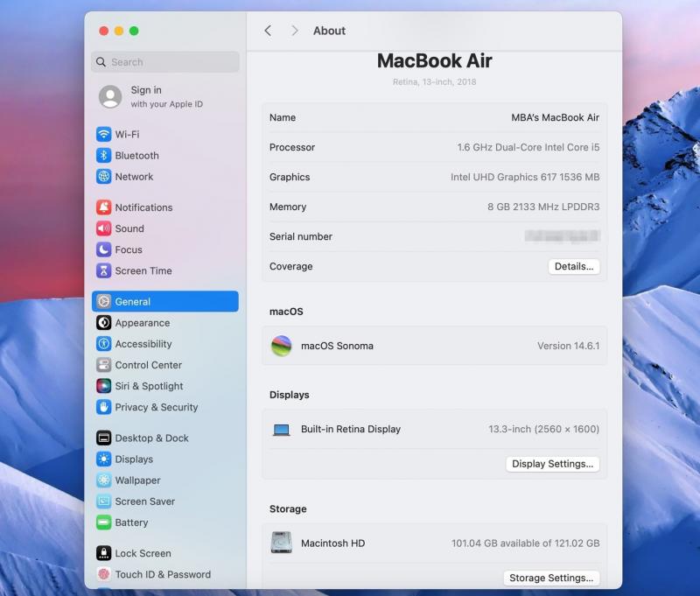Click the General gear icon
Image resolution: width=700 pixels, height=596 pixels.
tap(103, 301)
